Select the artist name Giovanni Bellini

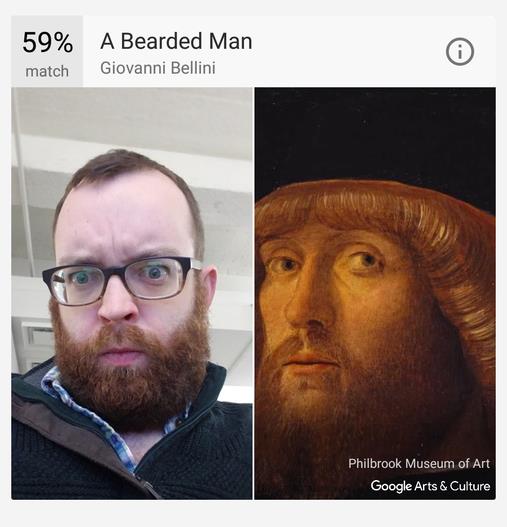pyautogui.click(x=158, y=68)
